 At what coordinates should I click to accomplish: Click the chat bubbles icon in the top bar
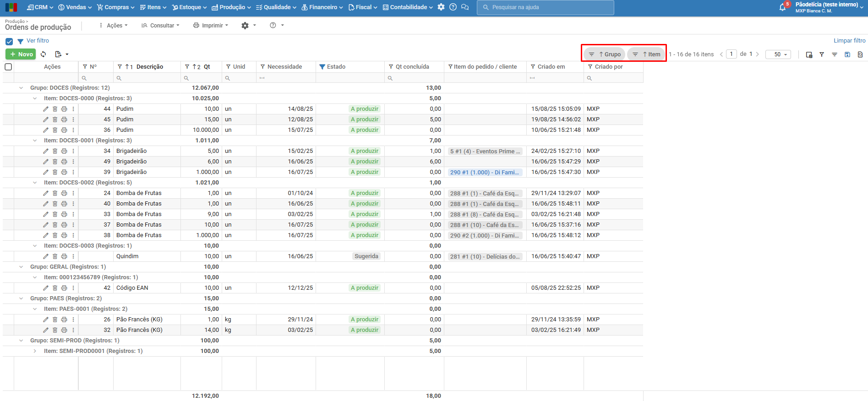(465, 7)
